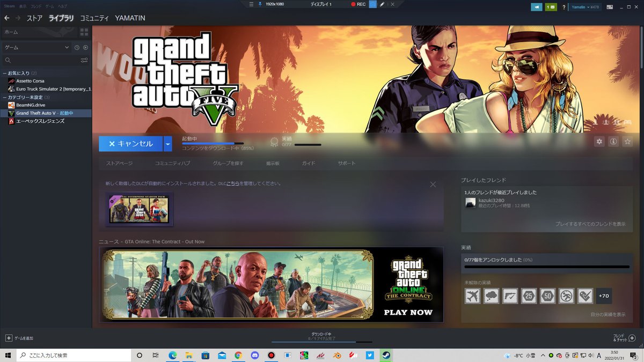Open Twitter app from taskbar
Viewport: 644px width, 362px height.
370,355
